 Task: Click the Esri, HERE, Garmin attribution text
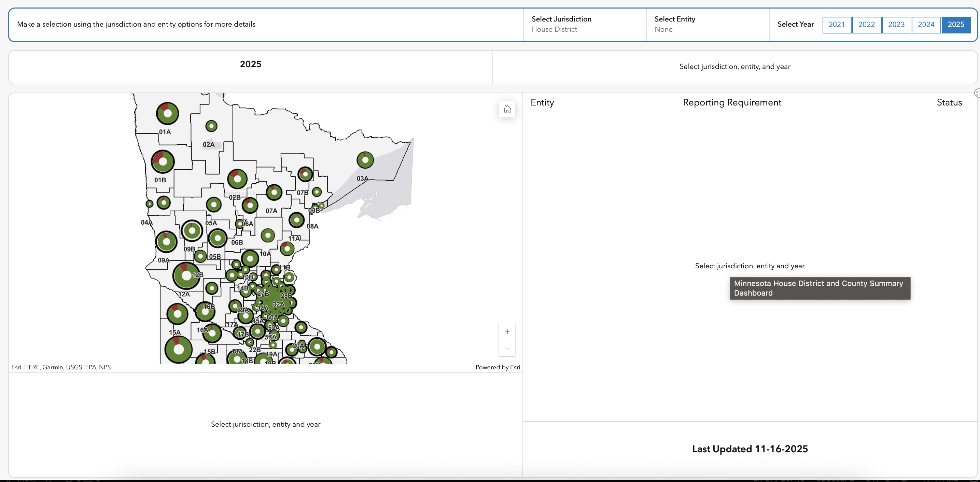pos(61,367)
